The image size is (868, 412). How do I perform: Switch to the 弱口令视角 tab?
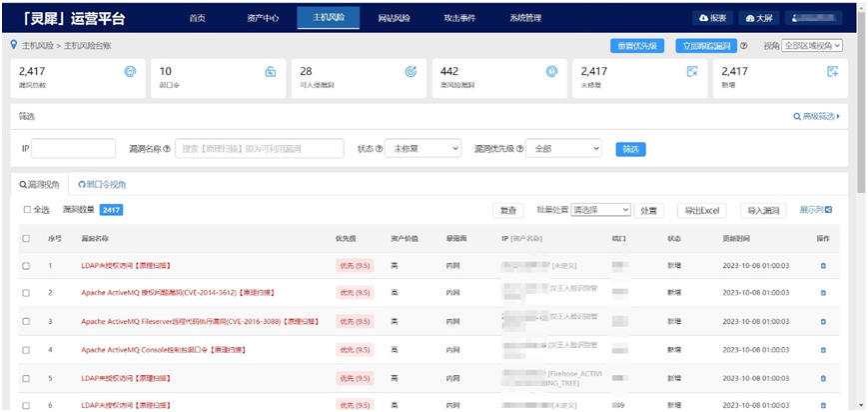click(102, 185)
